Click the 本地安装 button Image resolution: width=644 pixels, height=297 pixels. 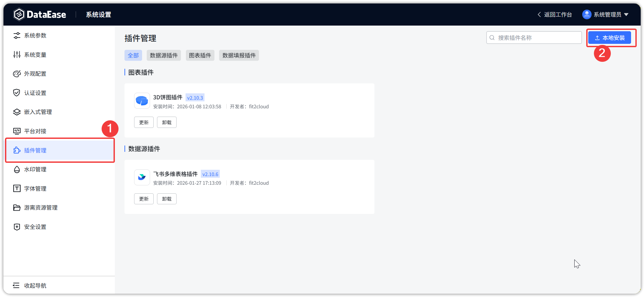pyautogui.click(x=609, y=38)
